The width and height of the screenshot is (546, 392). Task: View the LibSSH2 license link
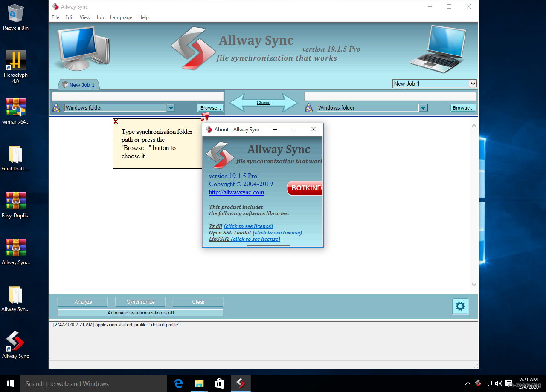(256, 239)
